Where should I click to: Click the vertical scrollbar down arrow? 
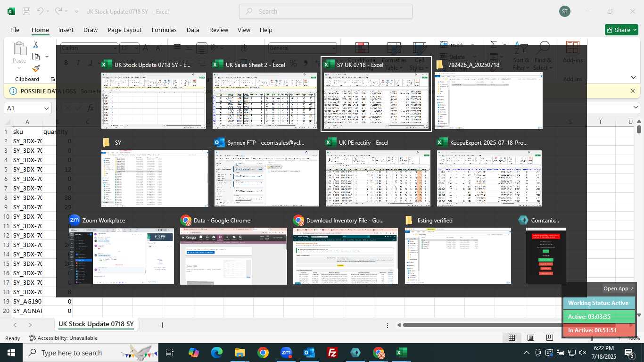pyautogui.click(x=639, y=315)
